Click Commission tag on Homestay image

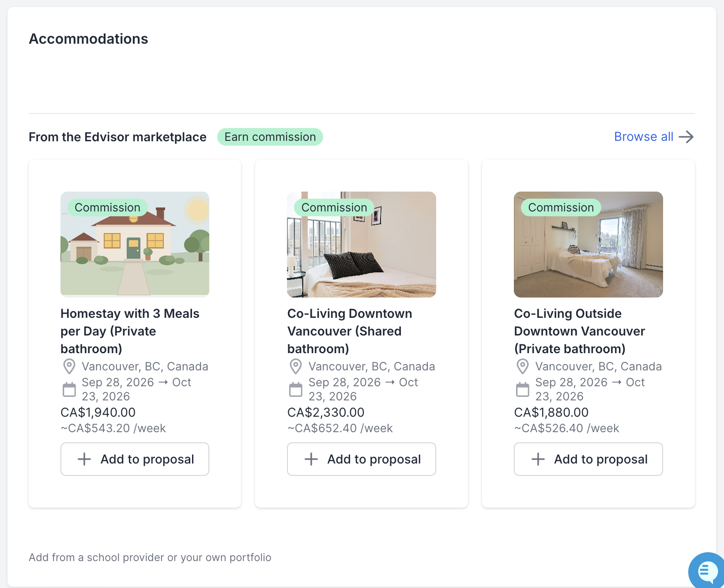tap(107, 207)
